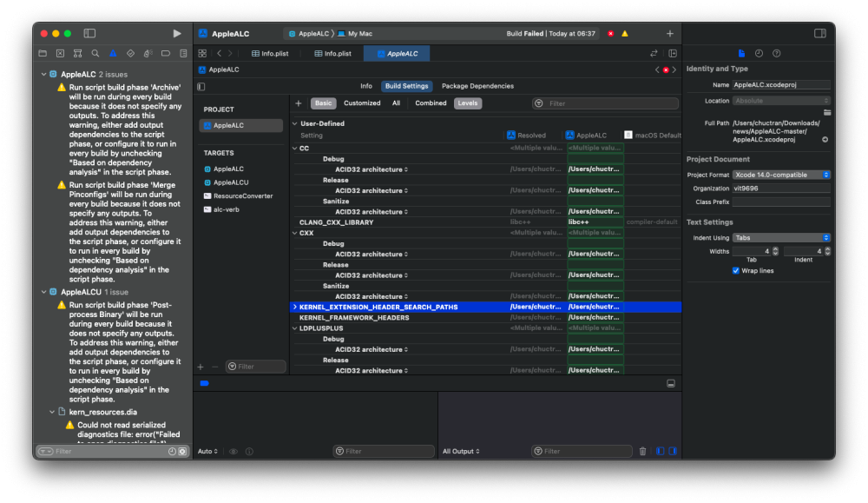Image resolution: width=868 pixels, height=503 pixels.
Task: Collapse the User-Defined section
Action: (x=295, y=123)
